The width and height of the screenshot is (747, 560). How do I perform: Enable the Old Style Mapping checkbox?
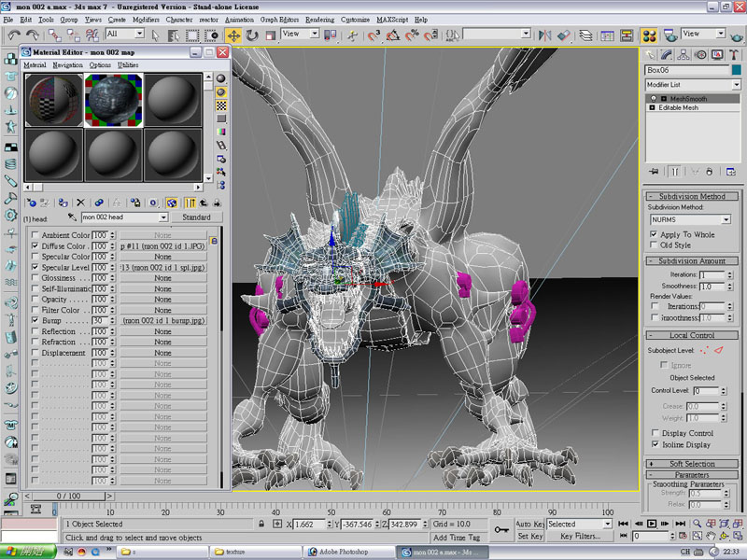click(655, 245)
